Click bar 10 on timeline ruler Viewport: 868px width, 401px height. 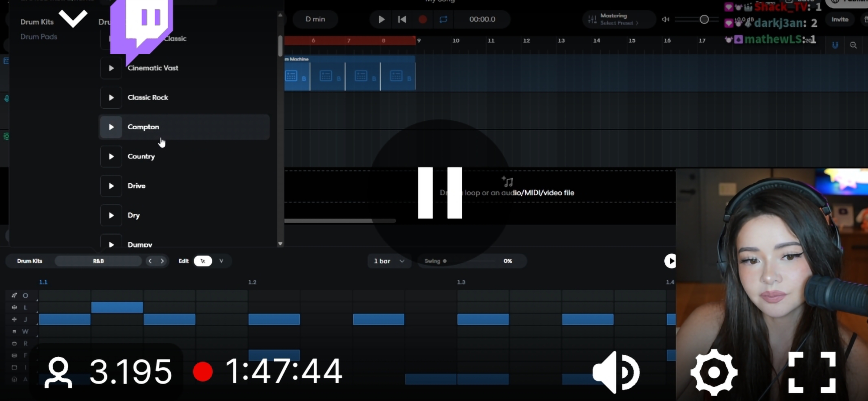coord(456,40)
